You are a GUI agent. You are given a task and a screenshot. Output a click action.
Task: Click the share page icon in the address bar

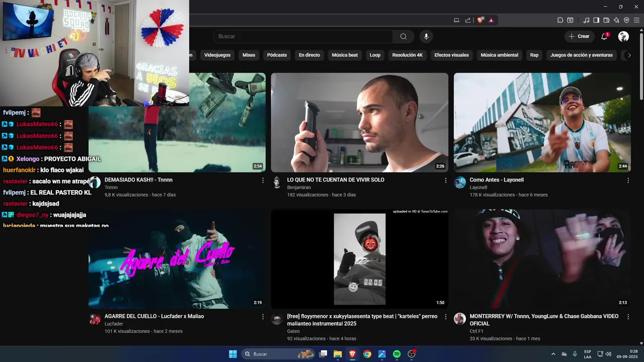468,20
